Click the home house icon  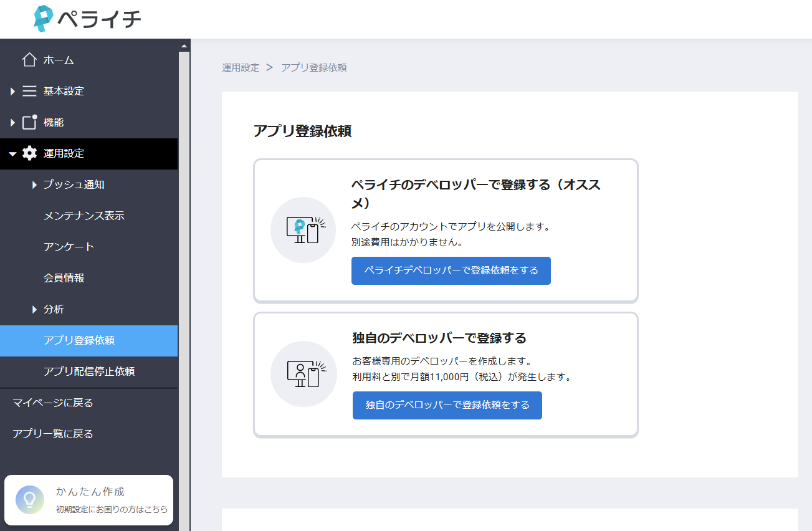point(29,60)
